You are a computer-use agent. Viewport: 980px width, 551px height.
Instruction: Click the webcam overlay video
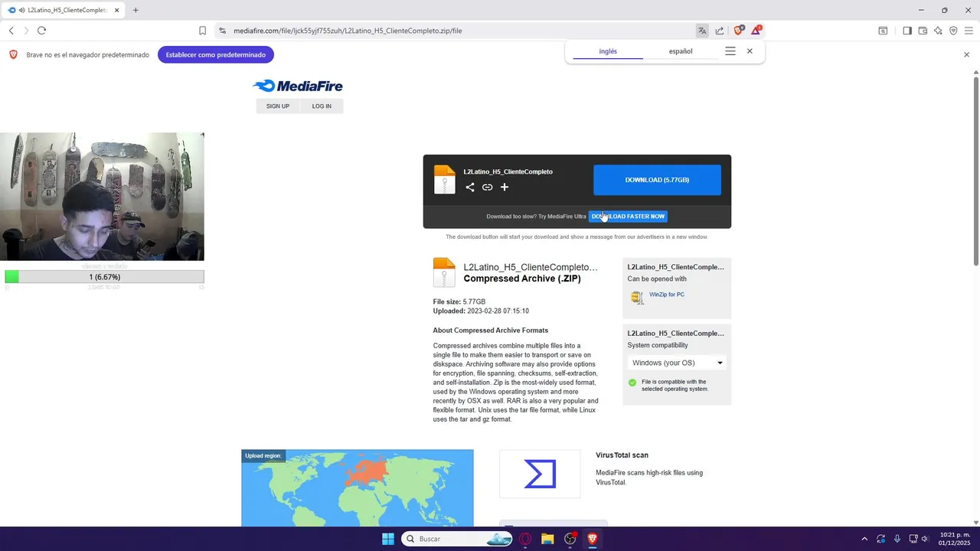click(x=103, y=197)
